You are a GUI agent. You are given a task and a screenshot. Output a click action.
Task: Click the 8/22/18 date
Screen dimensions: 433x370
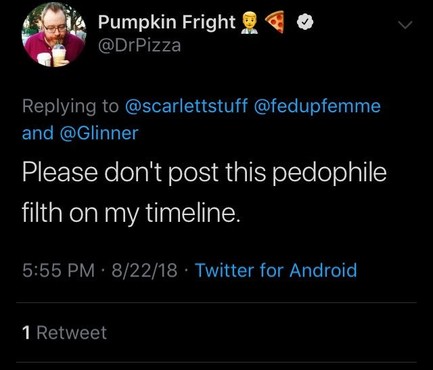144,270
